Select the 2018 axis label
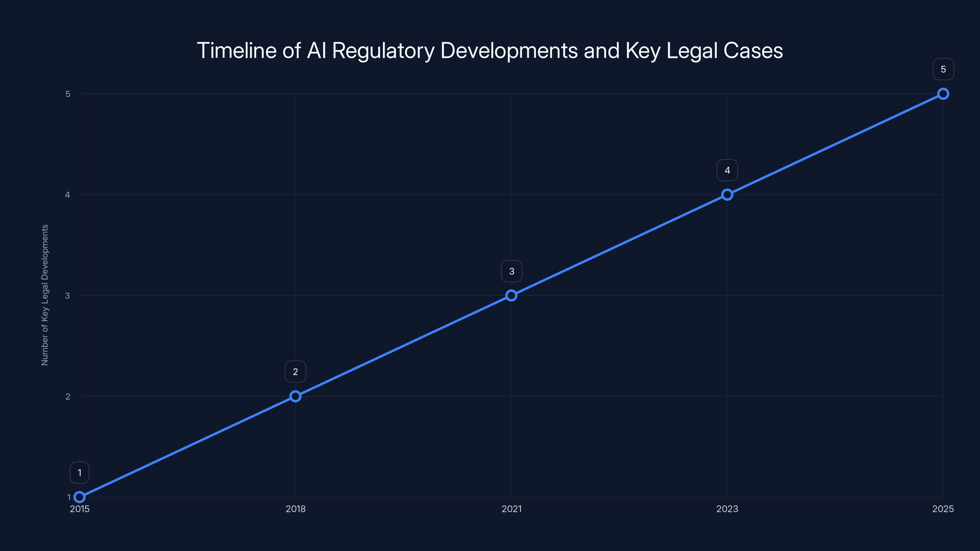This screenshot has width=980, height=551. coord(296,509)
